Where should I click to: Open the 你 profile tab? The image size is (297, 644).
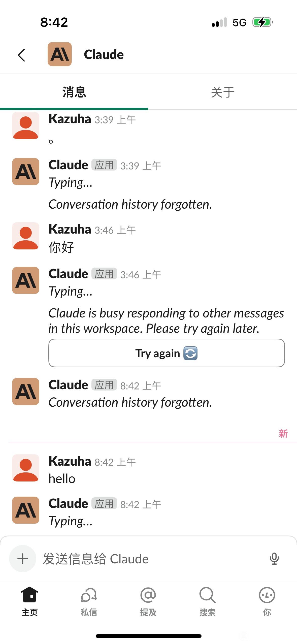[267, 601]
